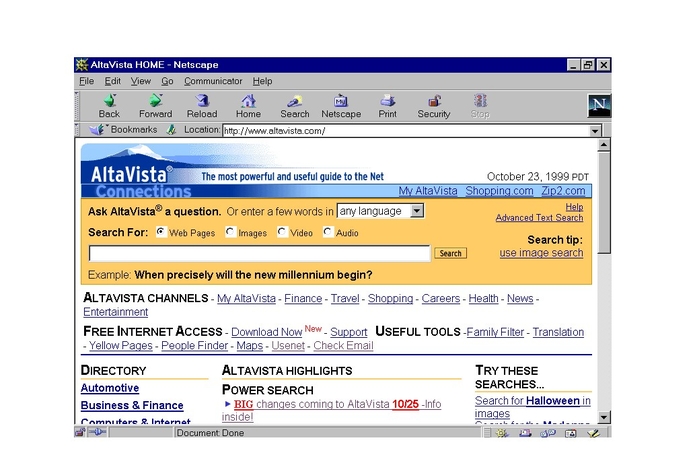693x461 pixels.
Task: Click the page proxy icon beside Location
Action: [x=171, y=130]
